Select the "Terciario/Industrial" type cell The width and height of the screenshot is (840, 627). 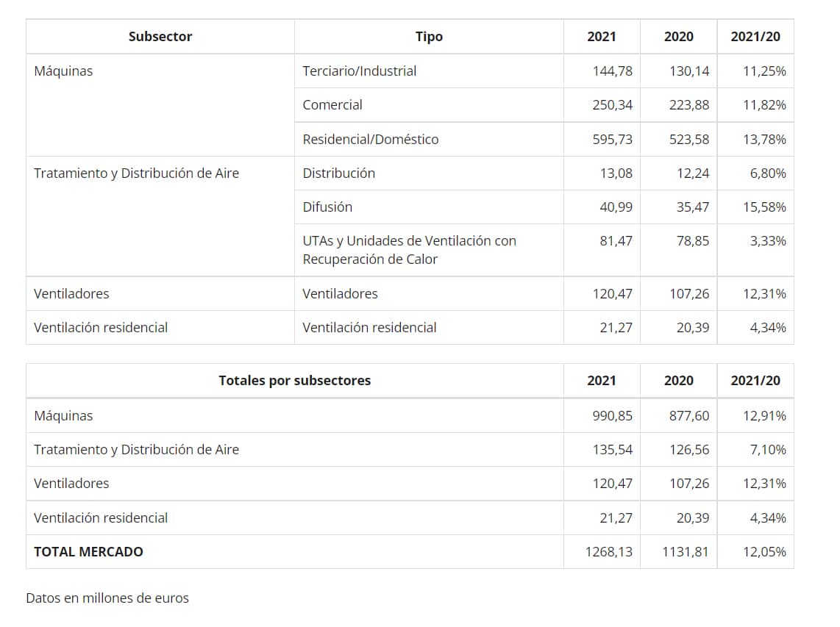359,71
